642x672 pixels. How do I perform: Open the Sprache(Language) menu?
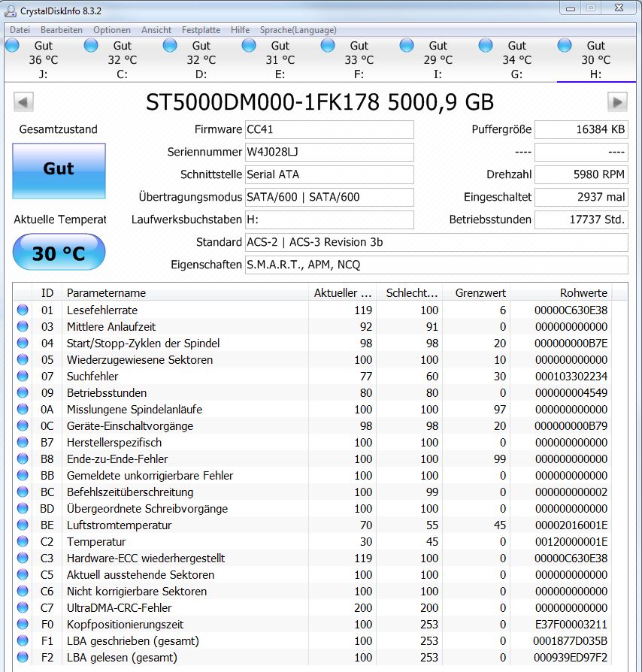pyautogui.click(x=298, y=30)
